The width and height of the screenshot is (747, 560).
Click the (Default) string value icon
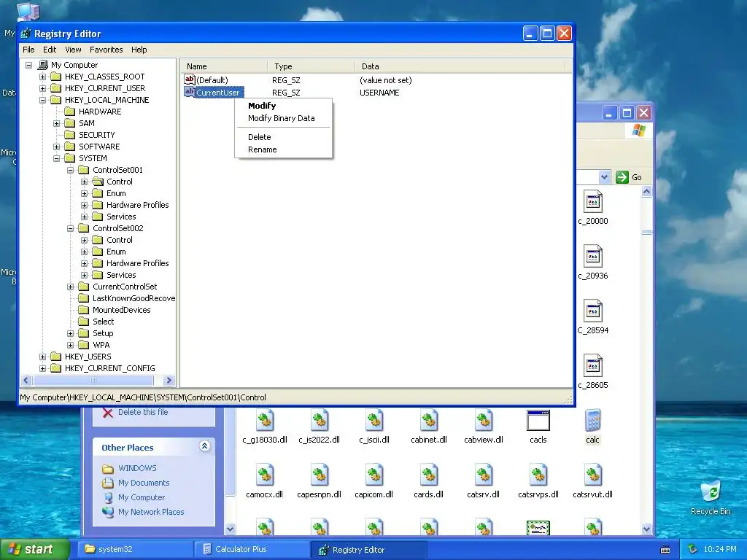(x=190, y=79)
